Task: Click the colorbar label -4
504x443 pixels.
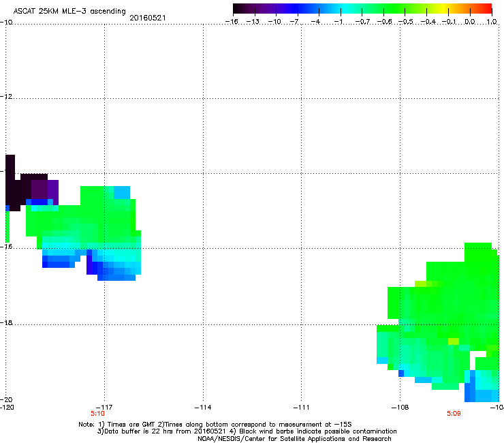Action: 315,22
